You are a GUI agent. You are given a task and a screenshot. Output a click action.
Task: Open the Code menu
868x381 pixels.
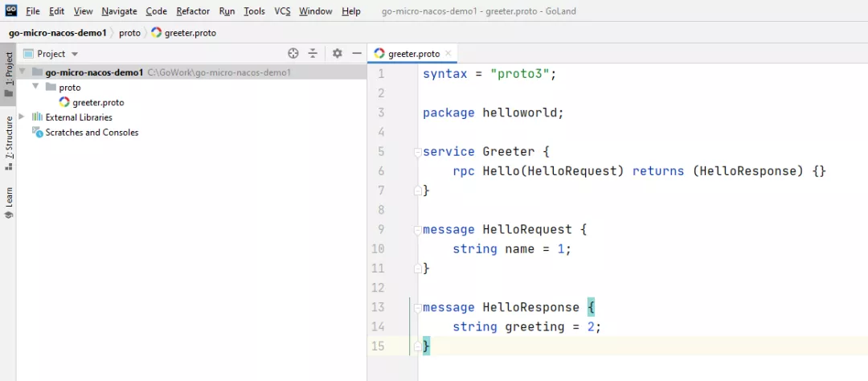point(157,11)
